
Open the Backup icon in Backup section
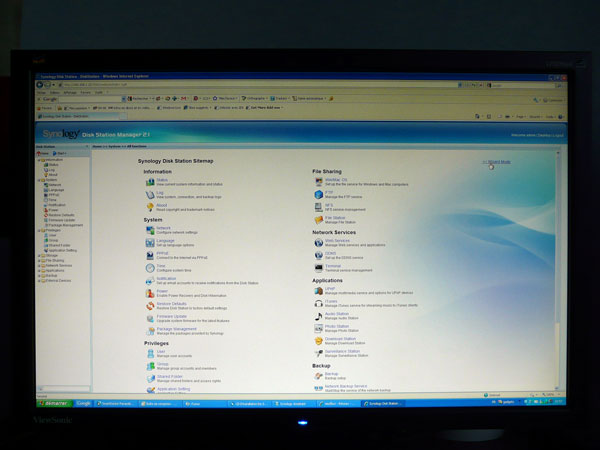tap(319, 376)
